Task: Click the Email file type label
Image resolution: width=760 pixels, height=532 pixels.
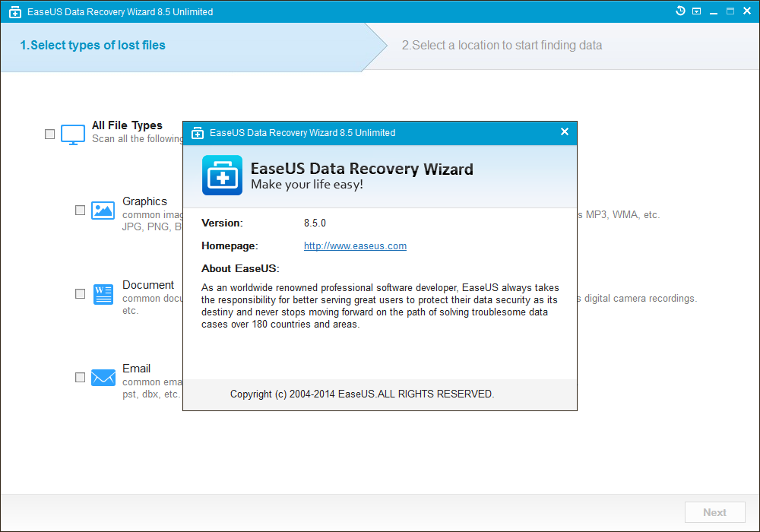Action: 137,368
